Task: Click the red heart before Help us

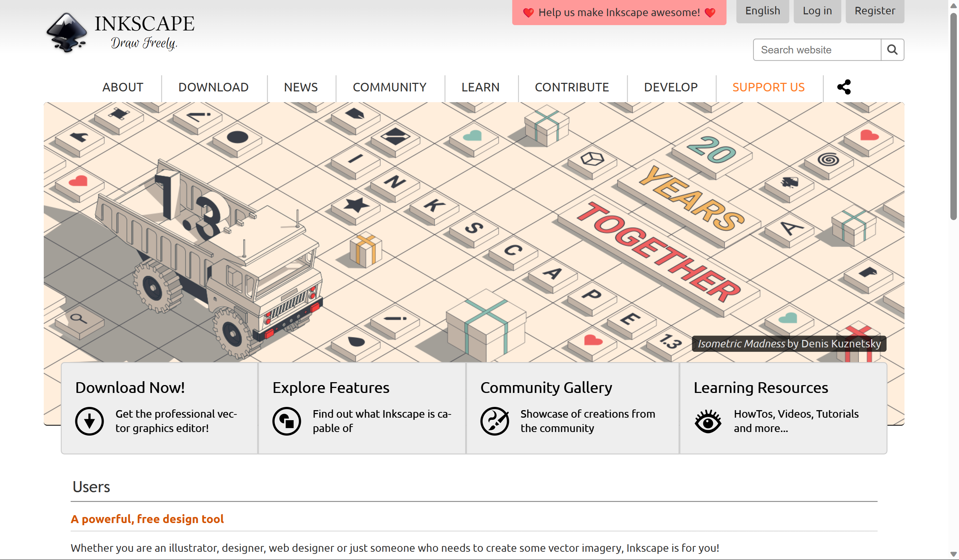Action: click(x=528, y=13)
